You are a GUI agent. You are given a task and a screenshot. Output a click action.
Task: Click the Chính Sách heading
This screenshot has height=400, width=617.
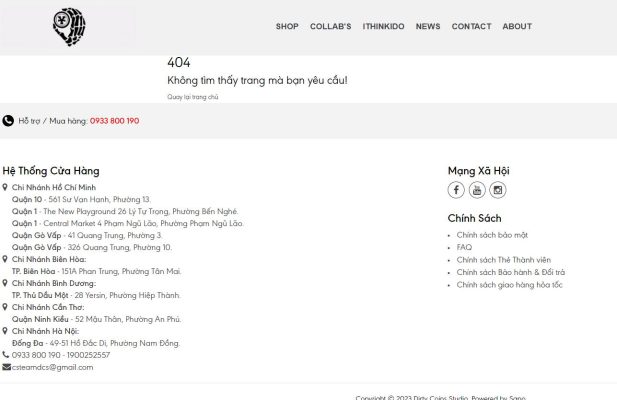point(475,218)
